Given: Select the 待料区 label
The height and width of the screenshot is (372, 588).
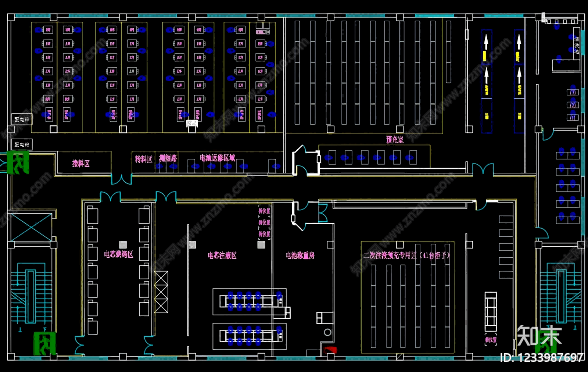Looking at the screenshot, I should (x=144, y=159).
